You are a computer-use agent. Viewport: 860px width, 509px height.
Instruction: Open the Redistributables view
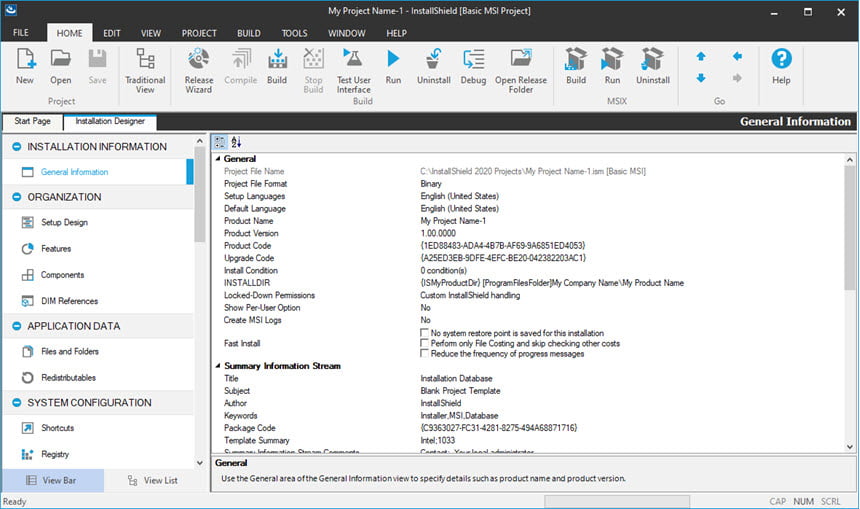(68, 378)
